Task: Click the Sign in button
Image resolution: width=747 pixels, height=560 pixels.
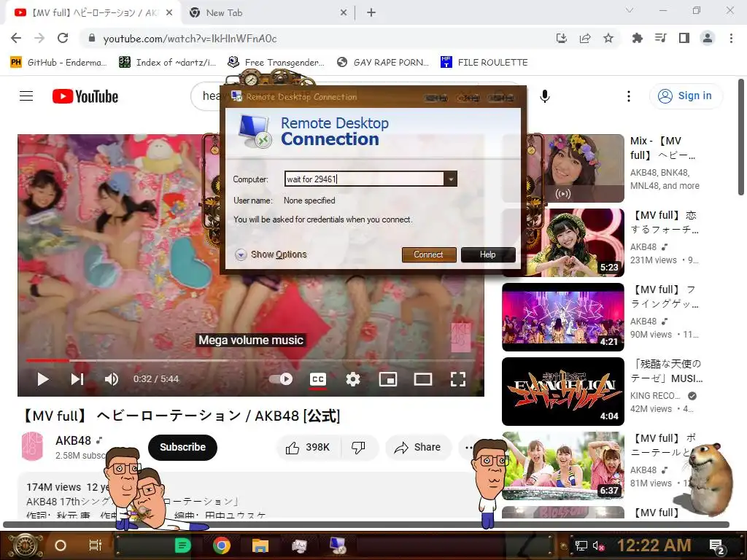Action: coord(686,96)
